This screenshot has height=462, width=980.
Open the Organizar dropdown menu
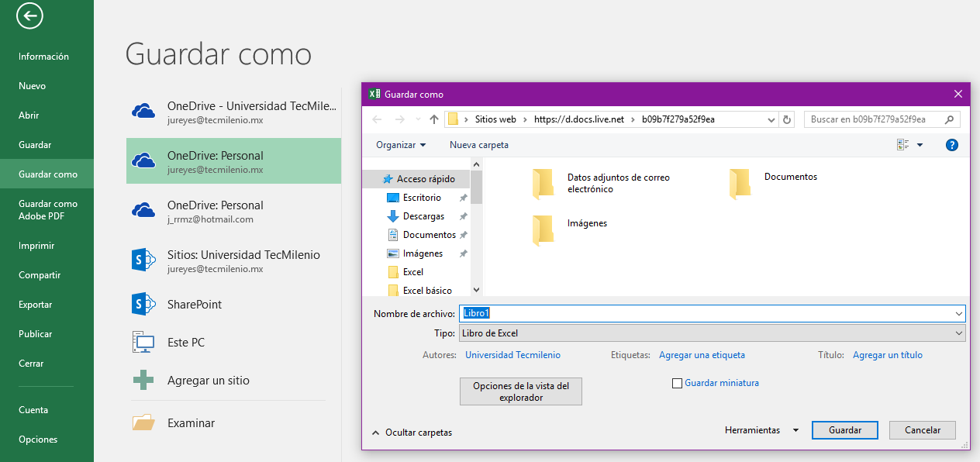coord(401,145)
